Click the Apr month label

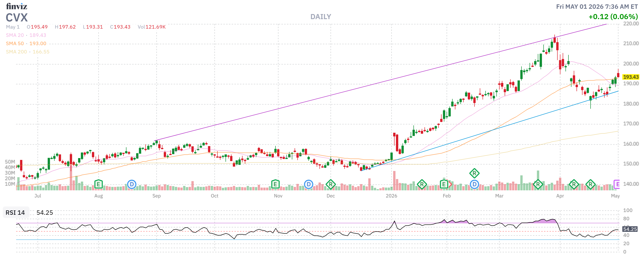(560, 196)
